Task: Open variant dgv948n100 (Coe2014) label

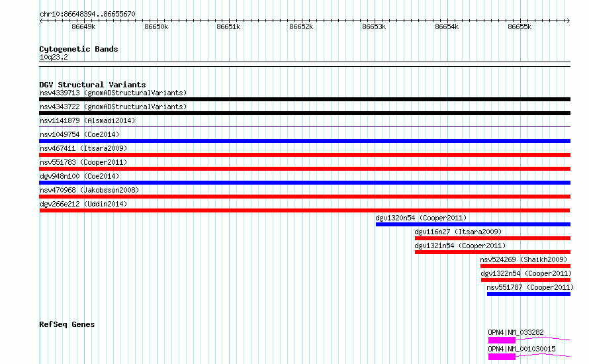Action: coord(79,176)
